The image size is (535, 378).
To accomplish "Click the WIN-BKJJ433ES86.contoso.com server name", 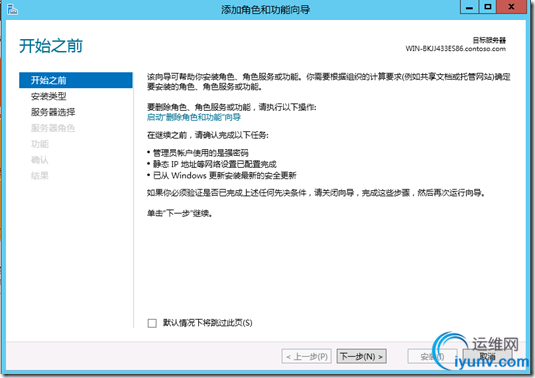I will [x=456, y=48].
